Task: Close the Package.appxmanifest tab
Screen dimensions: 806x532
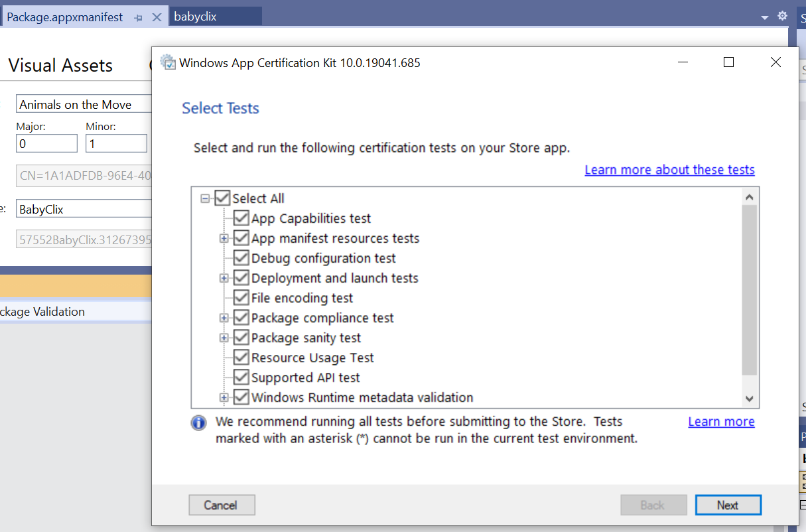Action: pos(157,17)
